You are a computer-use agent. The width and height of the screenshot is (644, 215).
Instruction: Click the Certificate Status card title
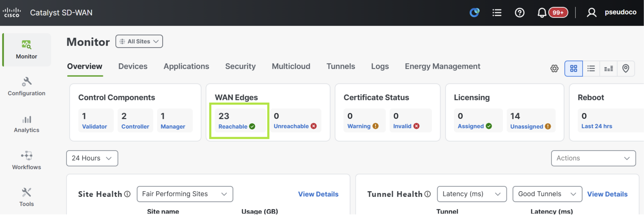coord(376,97)
